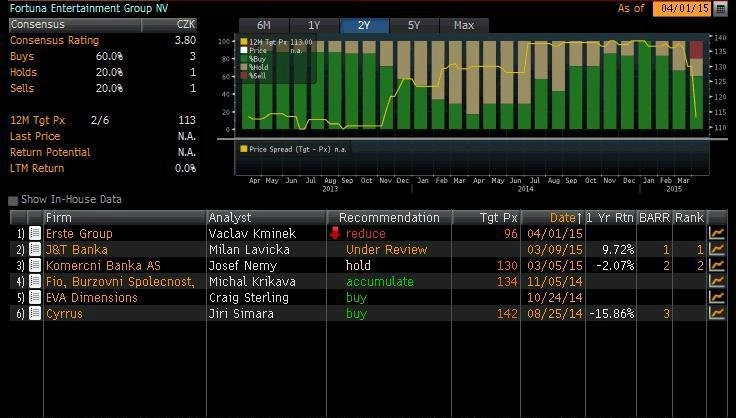This screenshot has width=736, height=418.
Task: Open chart icon for Cyrrus row
Action: [x=717, y=313]
